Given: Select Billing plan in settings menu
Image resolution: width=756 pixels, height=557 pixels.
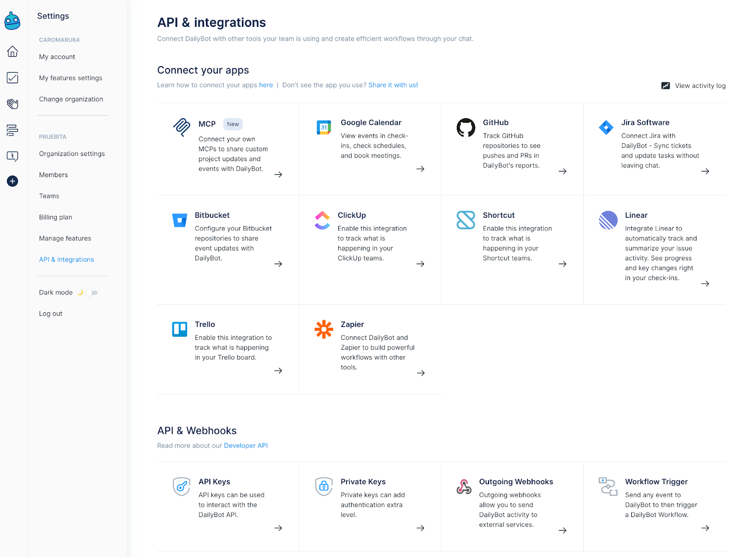Looking at the screenshot, I should coord(56,217).
